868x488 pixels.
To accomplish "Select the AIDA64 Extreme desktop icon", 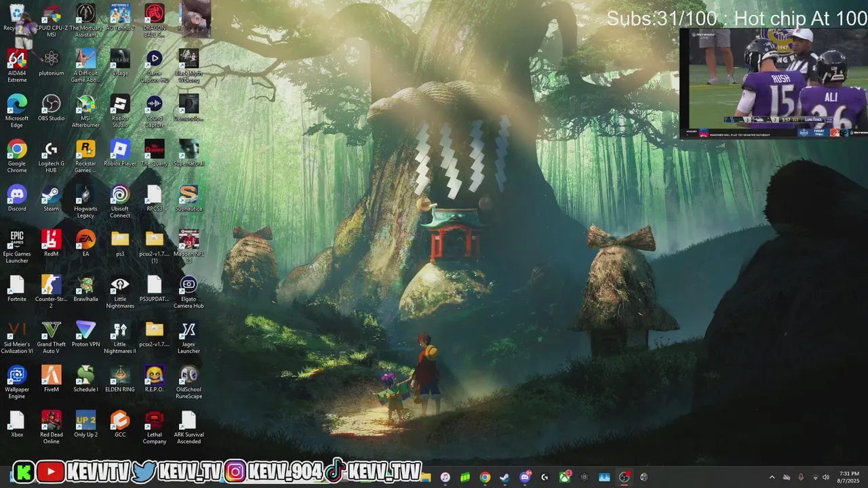I will pyautogui.click(x=17, y=66).
